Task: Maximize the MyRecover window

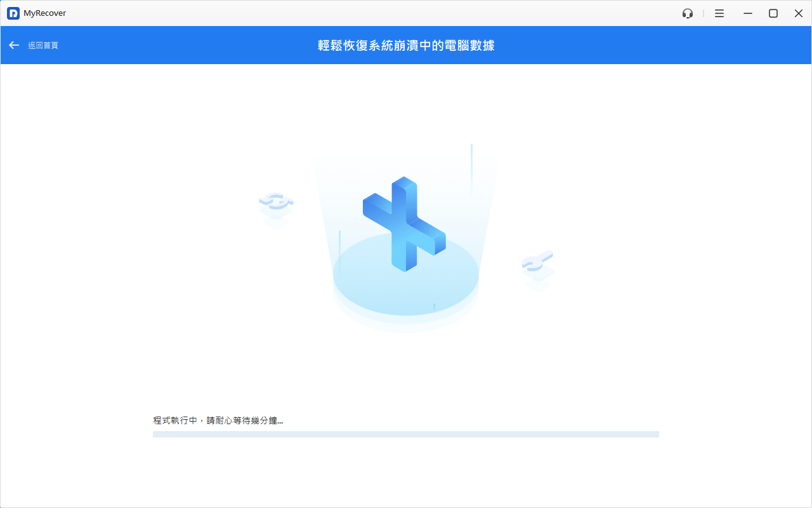Action: tap(773, 13)
